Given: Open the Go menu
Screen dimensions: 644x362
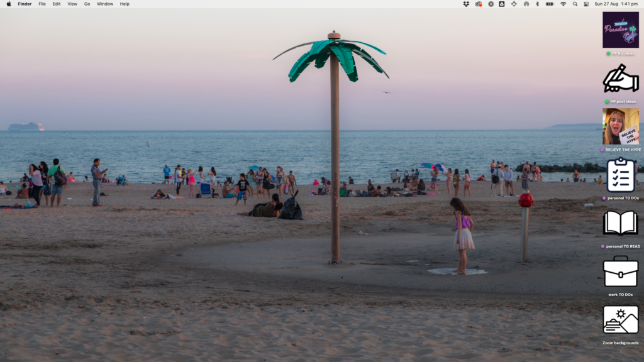Looking at the screenshot, I should pos(87,4).
